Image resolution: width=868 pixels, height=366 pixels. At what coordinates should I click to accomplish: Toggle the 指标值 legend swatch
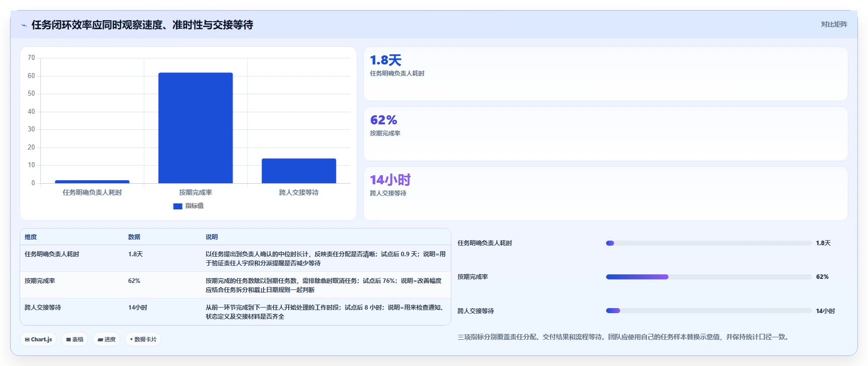(177, 206)
